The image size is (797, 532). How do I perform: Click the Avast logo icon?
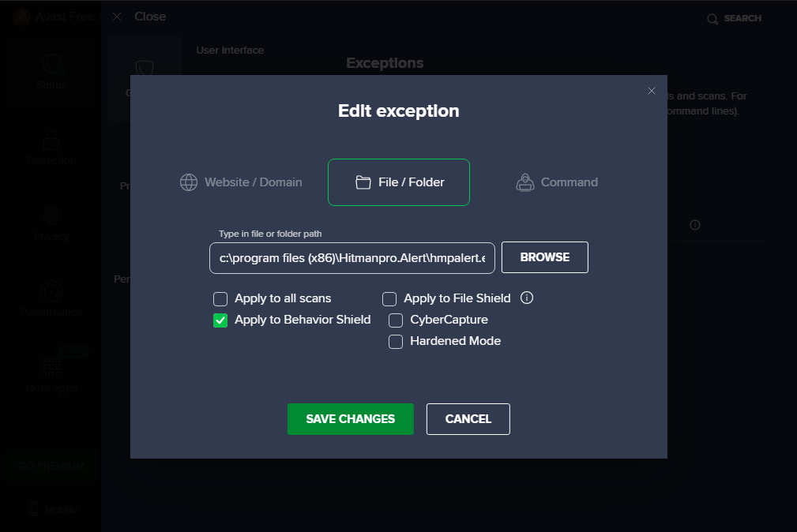21,17
